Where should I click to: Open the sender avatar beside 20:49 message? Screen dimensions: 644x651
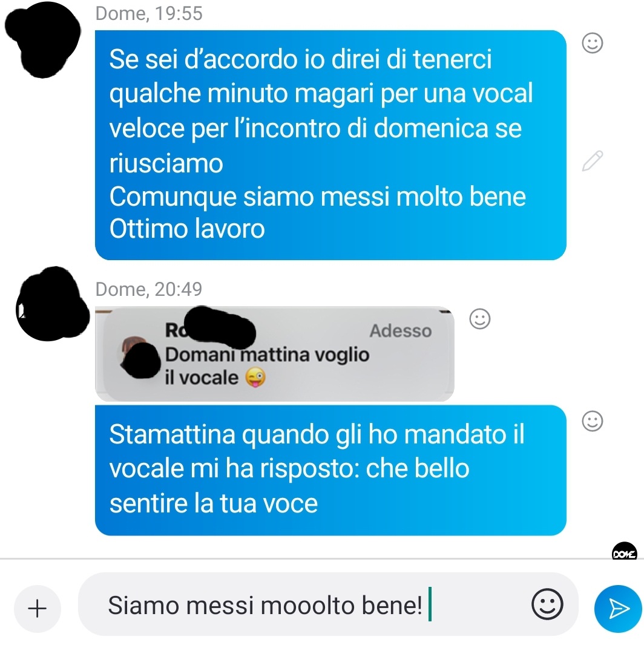pyautogui.click(x=52, y=304)
